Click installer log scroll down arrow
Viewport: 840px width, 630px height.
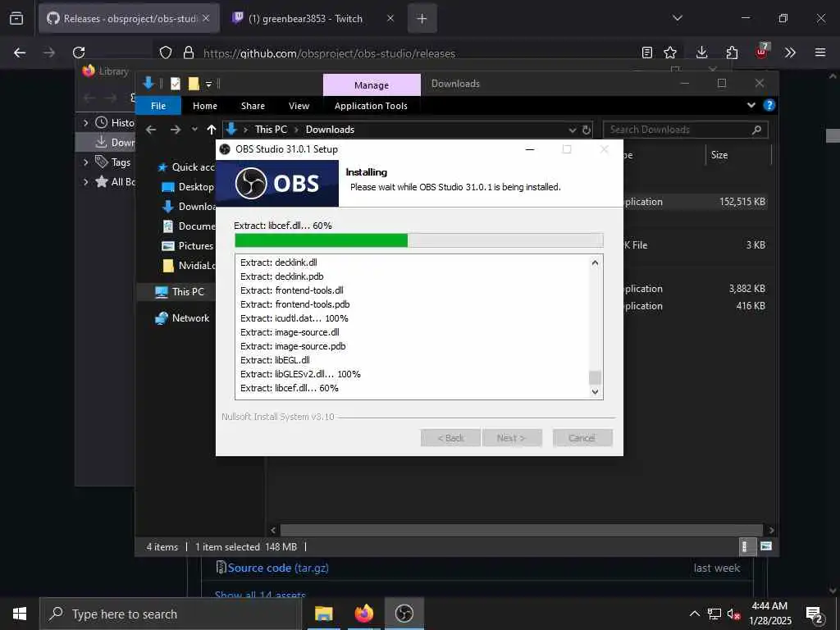[595, 391]
